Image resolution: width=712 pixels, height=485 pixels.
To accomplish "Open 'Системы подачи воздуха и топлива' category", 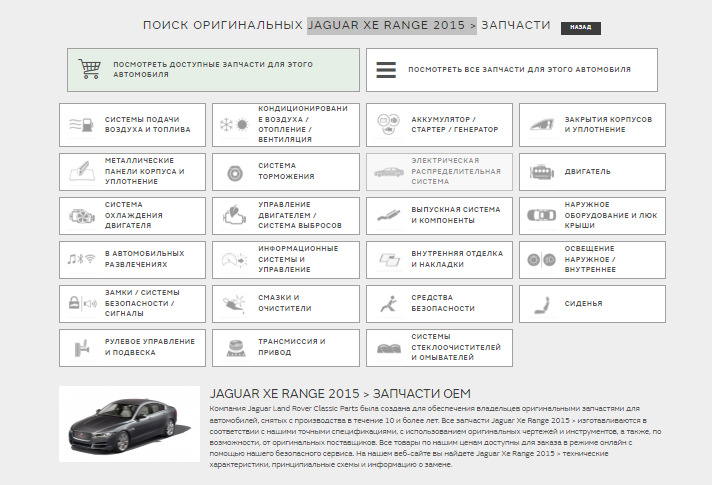I will pos(132,124).
